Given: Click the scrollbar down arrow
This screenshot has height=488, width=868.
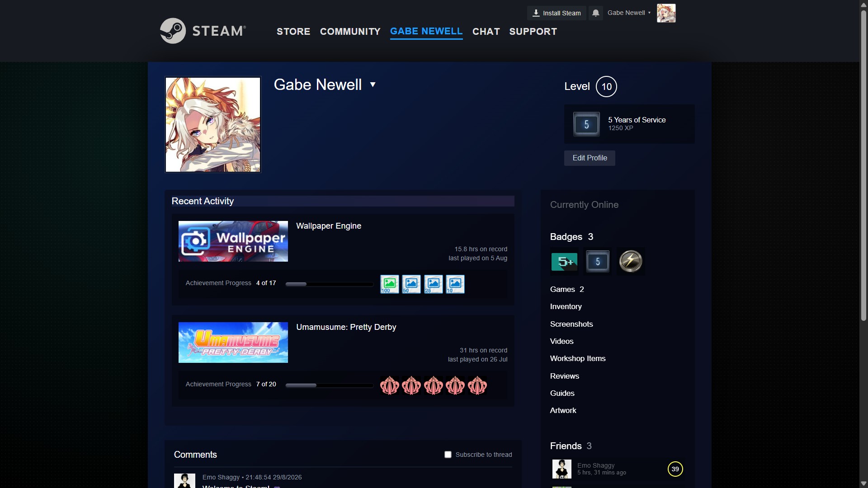Looking at the screenshot, I should pyautogui.click(x=863, y=483).
